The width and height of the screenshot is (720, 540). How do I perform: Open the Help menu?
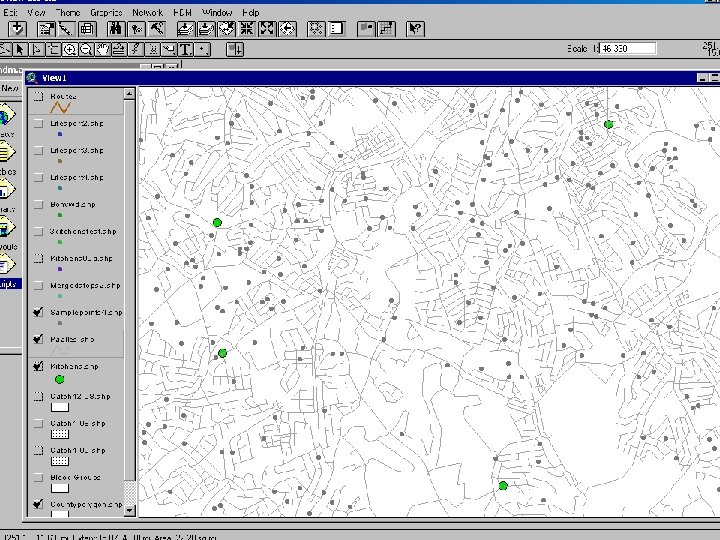[x=250, y=13]
